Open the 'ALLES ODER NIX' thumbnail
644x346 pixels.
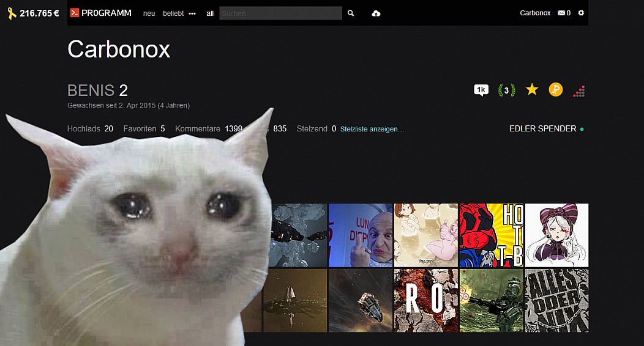556,301
